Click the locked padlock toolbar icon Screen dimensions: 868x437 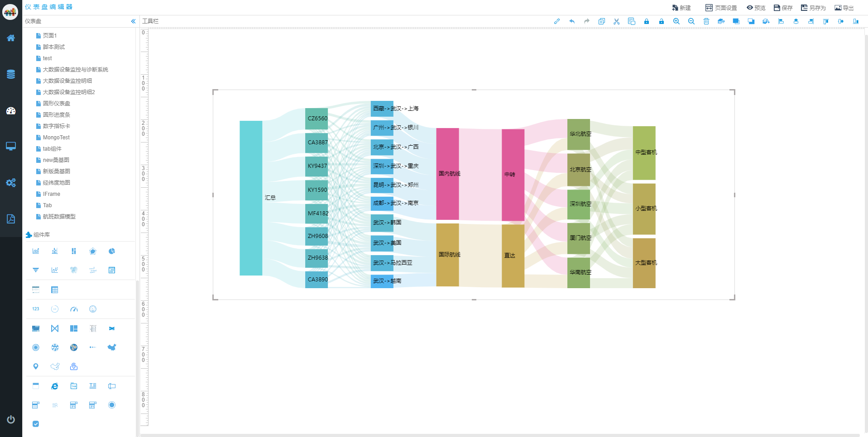pos(647,21)
